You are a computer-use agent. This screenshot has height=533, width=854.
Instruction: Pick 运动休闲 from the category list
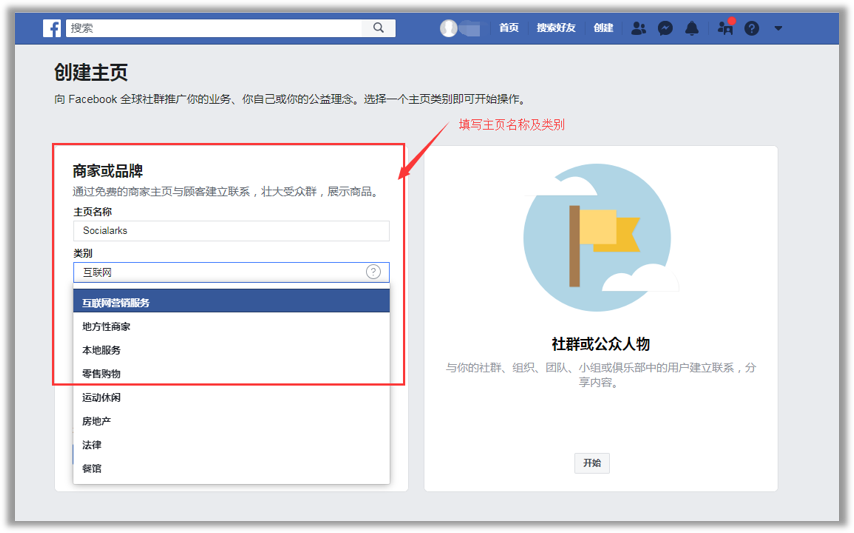tap(231, 397)
